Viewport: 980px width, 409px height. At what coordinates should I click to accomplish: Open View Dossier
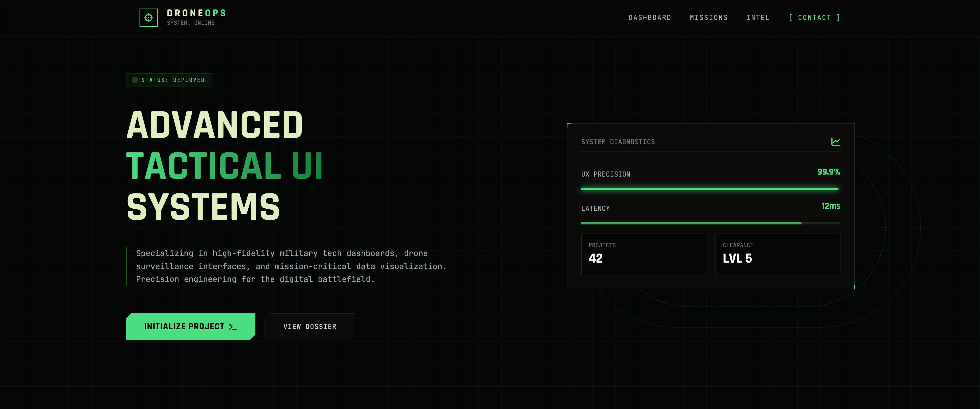pos(309,326)
